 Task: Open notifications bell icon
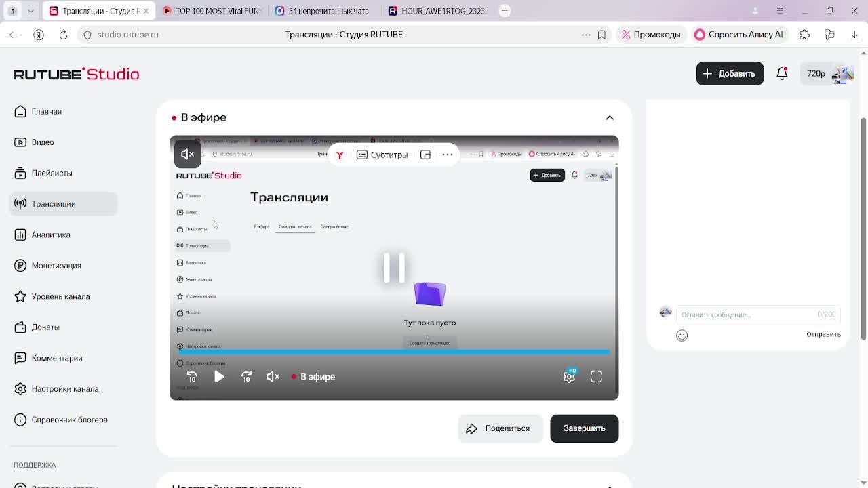click(x=782, y=73)
